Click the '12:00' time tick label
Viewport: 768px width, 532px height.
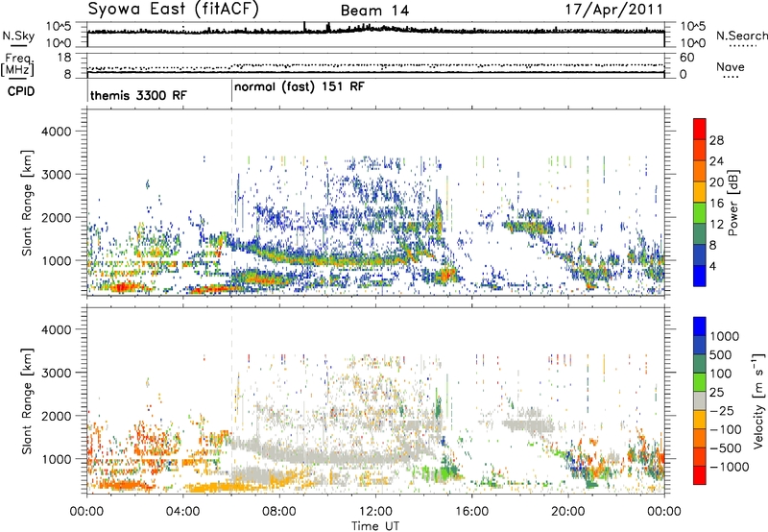(375, 512)
